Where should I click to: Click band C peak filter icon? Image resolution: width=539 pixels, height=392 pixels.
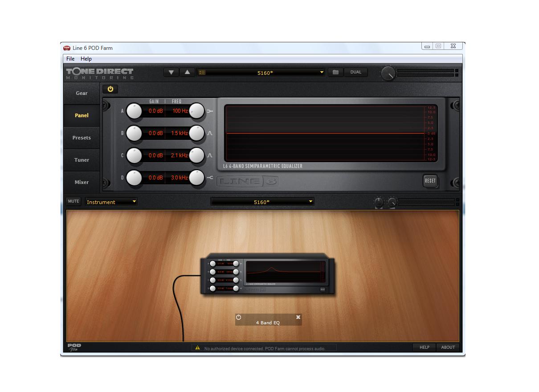point(210,155)
